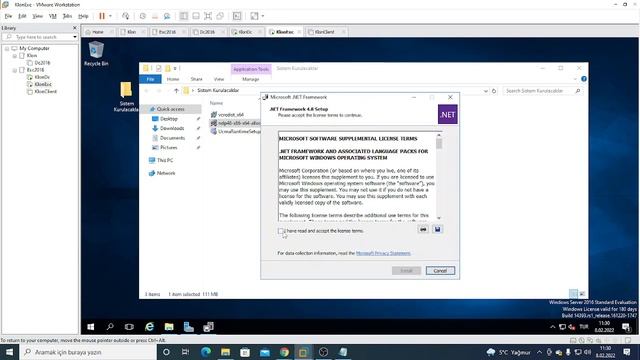Select This PC in navigation pane
This screenshot has height=360, width=640.
(165, 160)
